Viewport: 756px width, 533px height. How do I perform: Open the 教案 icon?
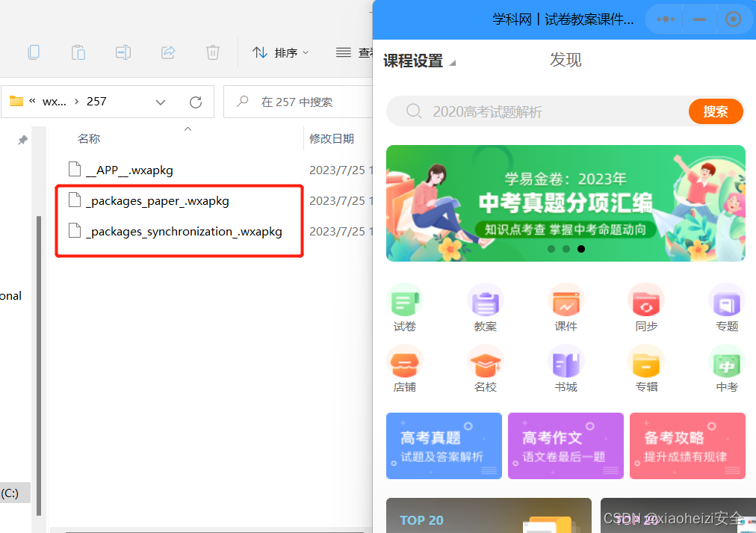pos(485,309)
